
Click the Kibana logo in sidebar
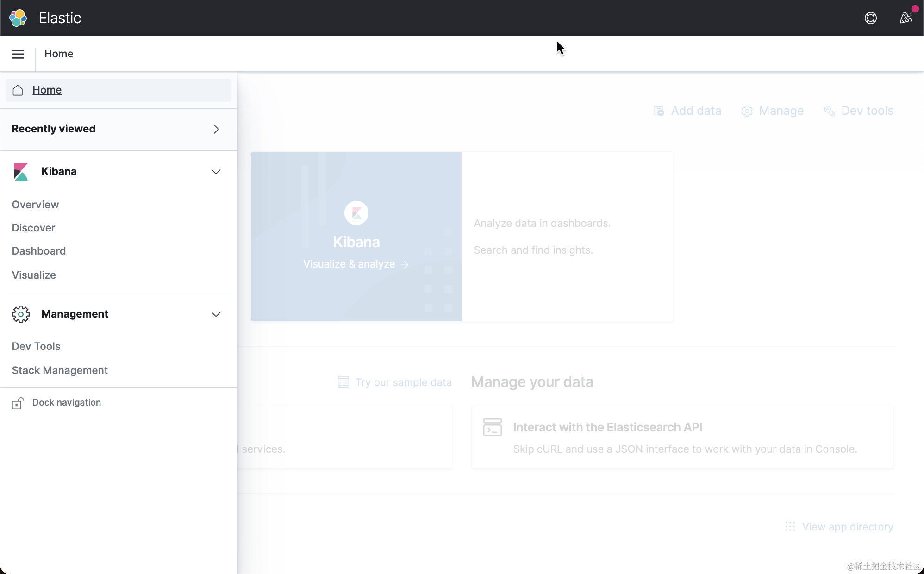coord(21,172)
